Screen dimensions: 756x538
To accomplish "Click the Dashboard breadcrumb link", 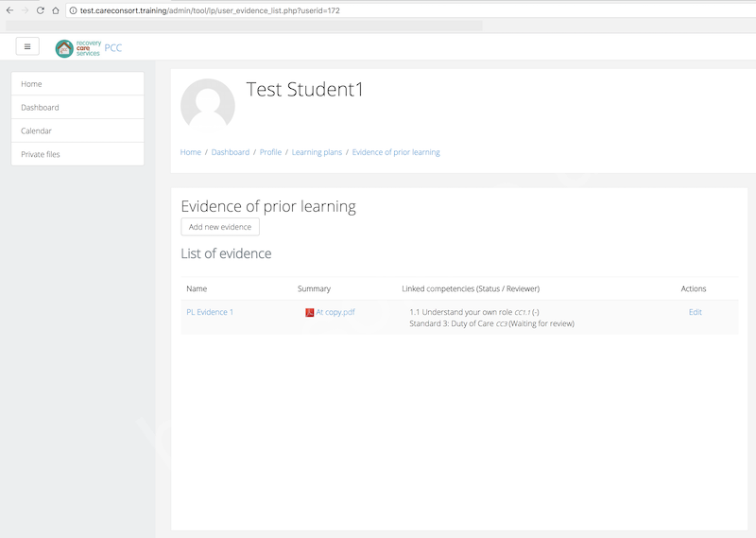I will (231, 152).
